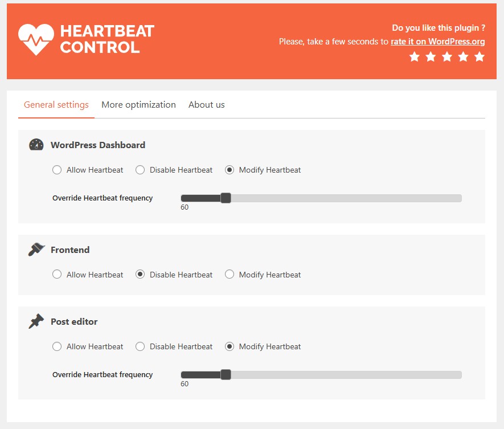Click the second rating star
Image resolution: width=504 pixels, height=429 pixels.
point(431,56)
